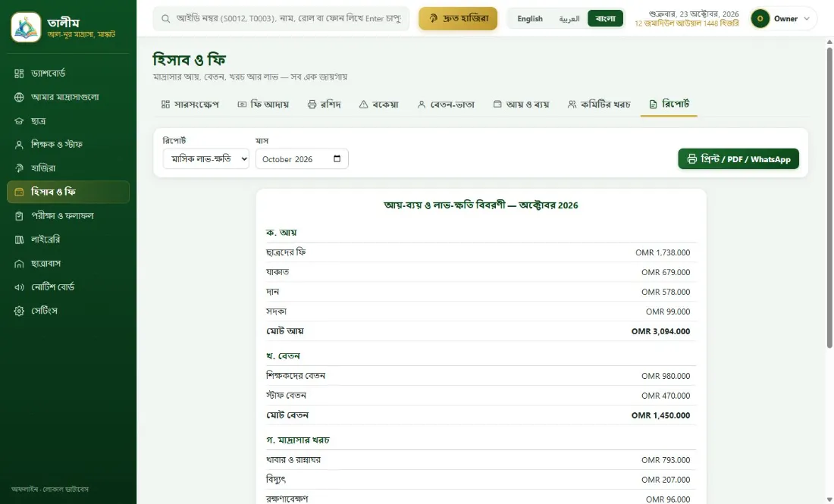This screenshot has width=834, height=504.
Task: Open the সারসংক্ষেপ tab
Action: [190, 104]
